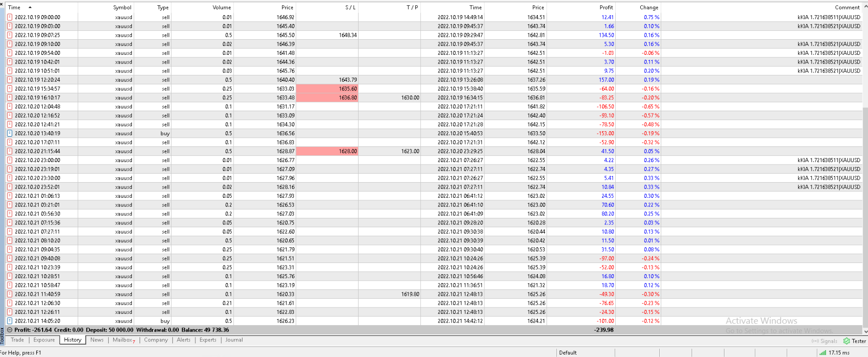Click the highlighted S/L cell 1628.00
The width and height of the screenshot is (868, 357).
(x=327, y=151)
